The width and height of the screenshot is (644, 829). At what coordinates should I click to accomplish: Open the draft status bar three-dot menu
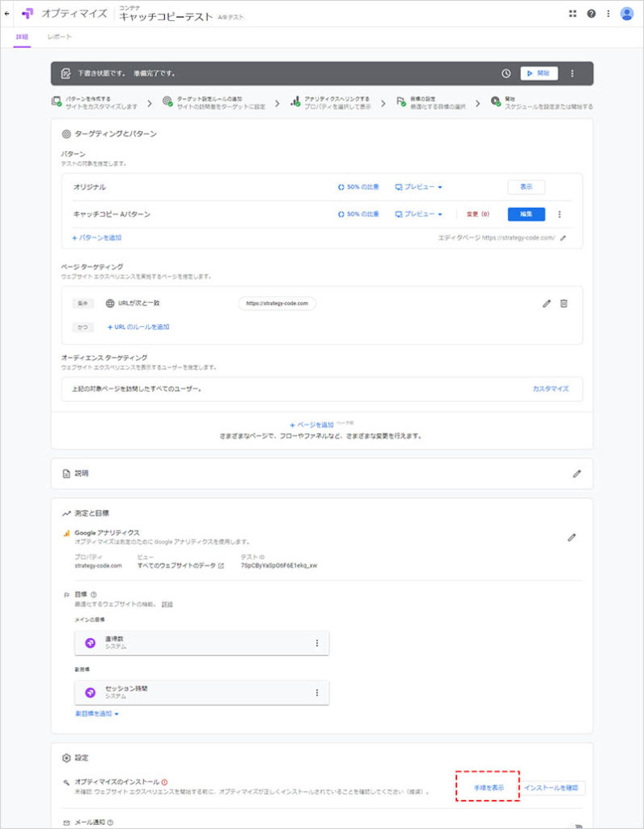click(x=572, y=73)
